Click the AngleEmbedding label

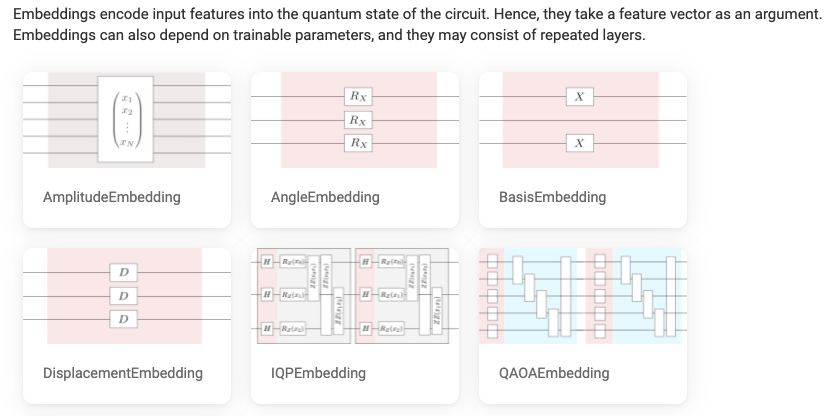325,197
